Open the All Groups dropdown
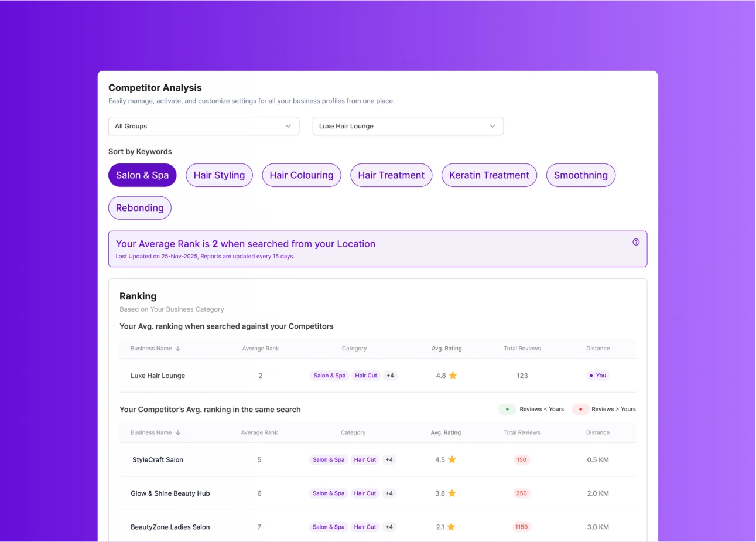The width and height of the screenshot is (756, 542). tap(204, 126)
